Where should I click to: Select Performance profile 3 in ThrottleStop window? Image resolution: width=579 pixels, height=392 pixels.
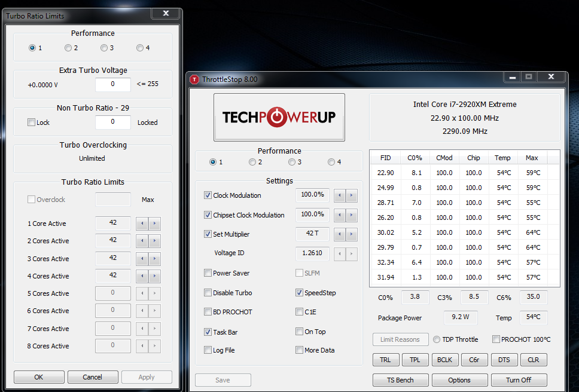click(292, 162)
